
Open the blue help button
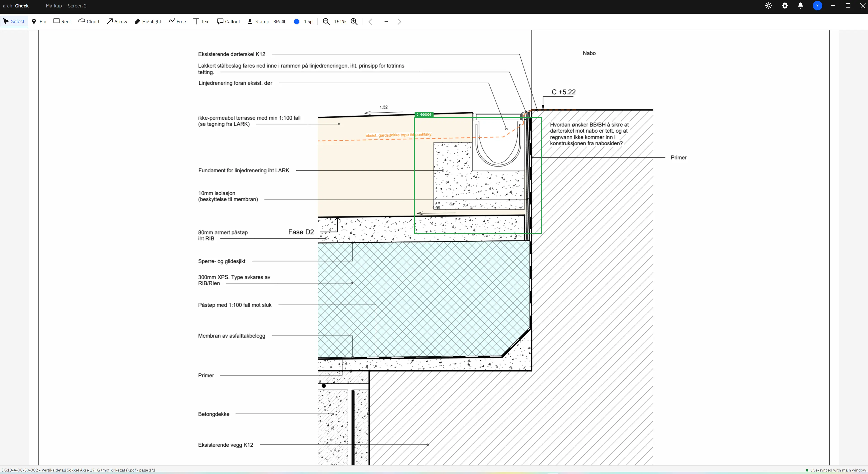[x=817, y=6]
